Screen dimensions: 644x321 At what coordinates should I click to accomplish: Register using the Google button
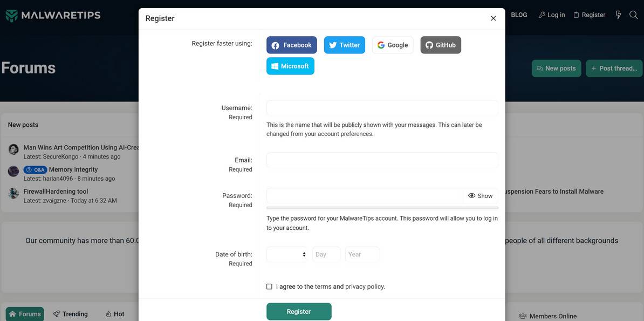click(x=393, y=45)
